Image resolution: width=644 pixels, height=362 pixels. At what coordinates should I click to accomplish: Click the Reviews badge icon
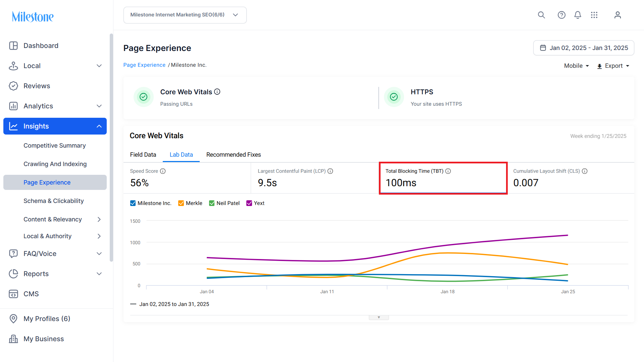click(13, 86)
